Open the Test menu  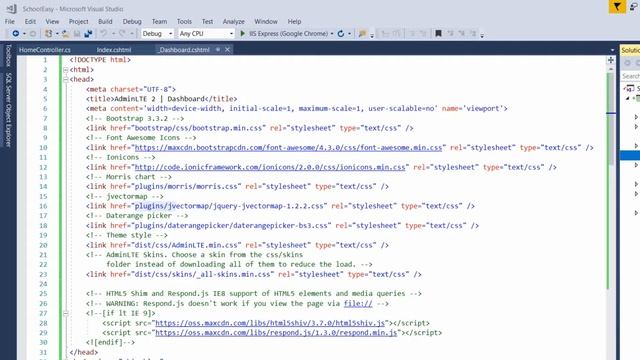pyautogui.click(x=207, y=21)
